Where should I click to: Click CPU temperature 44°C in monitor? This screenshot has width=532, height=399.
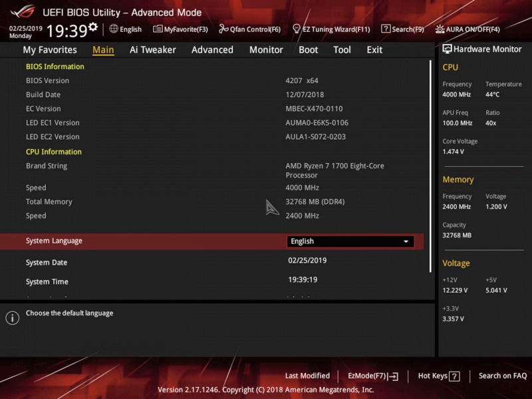pyautogui.click(x=492, y=94)
